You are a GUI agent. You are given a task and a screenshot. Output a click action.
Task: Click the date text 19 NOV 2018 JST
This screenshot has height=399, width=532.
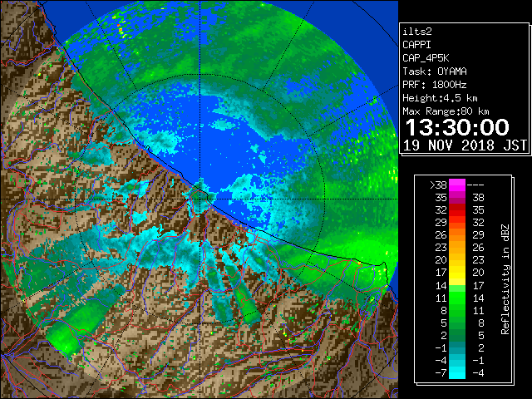click(x=465, y=145)
